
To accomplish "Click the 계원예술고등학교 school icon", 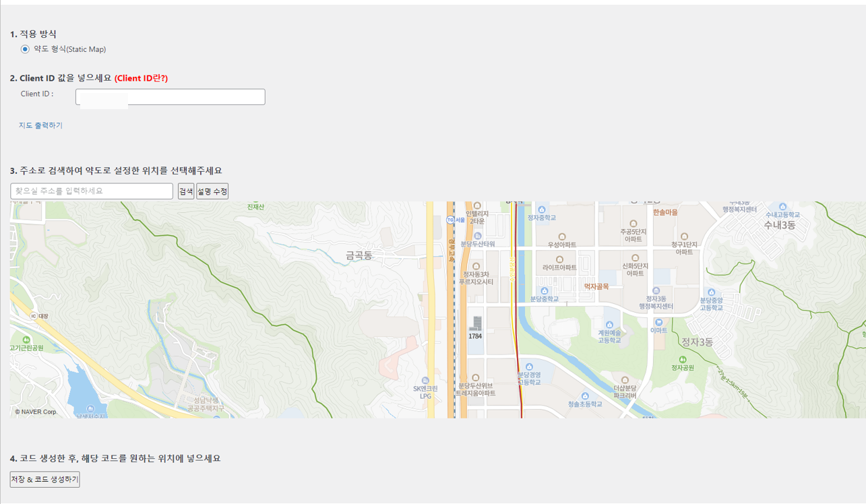I will (609, 325).
